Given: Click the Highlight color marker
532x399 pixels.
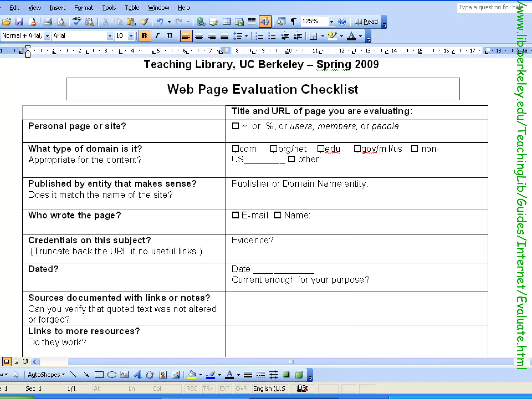Looking at the screenshot, I should coord(332,36).
